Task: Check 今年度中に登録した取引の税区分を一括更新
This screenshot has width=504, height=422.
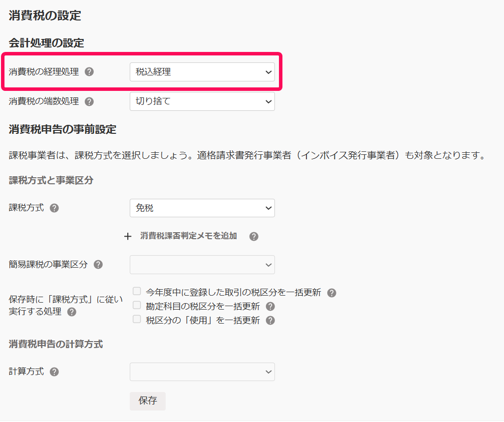Action: point(137,291)
